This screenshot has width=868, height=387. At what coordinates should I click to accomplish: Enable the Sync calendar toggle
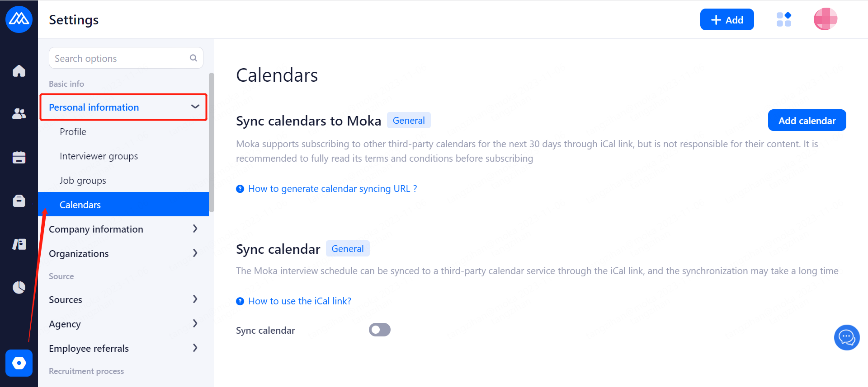click(x=379, y=330)
